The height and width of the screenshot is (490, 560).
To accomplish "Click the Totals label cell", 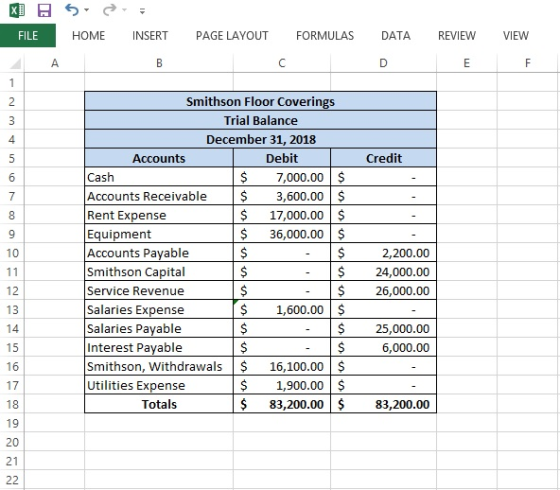I will [159, 404].
